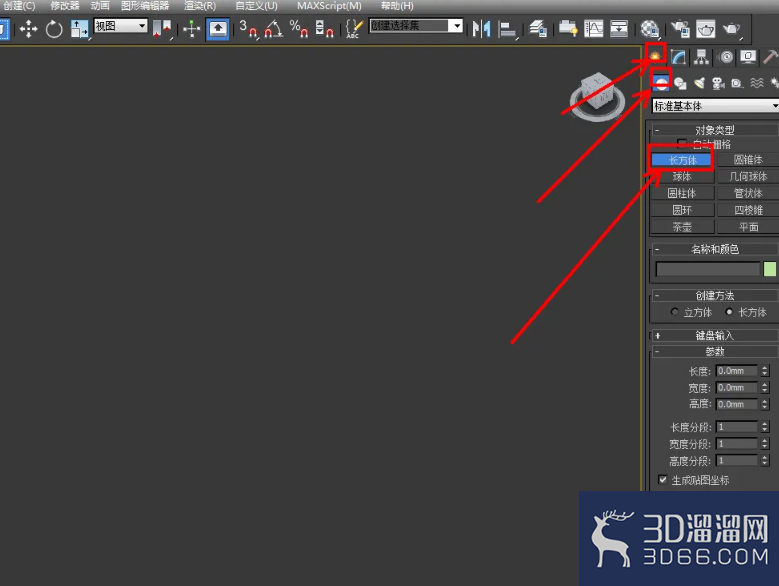Open the 视图 coordinate system dropdown
This screenshot has height=586, width=779.
tap(121, 25)
